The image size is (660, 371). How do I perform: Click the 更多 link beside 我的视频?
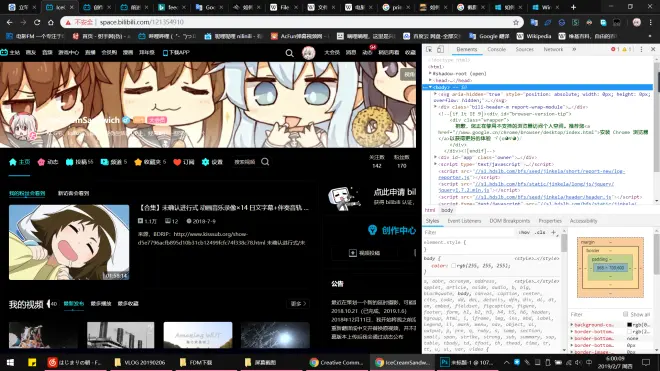pyautogui.click(x=298, y=303)
